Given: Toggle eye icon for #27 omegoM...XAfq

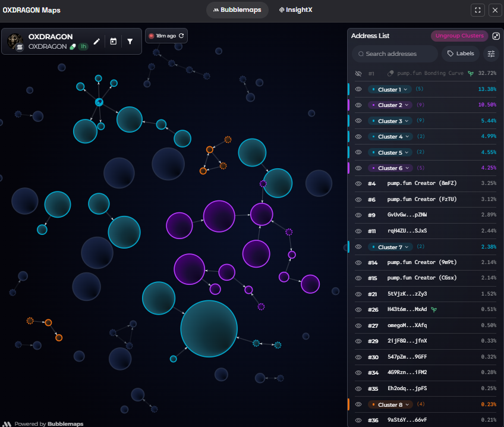Looking at the screenshot, I should 358,326.
